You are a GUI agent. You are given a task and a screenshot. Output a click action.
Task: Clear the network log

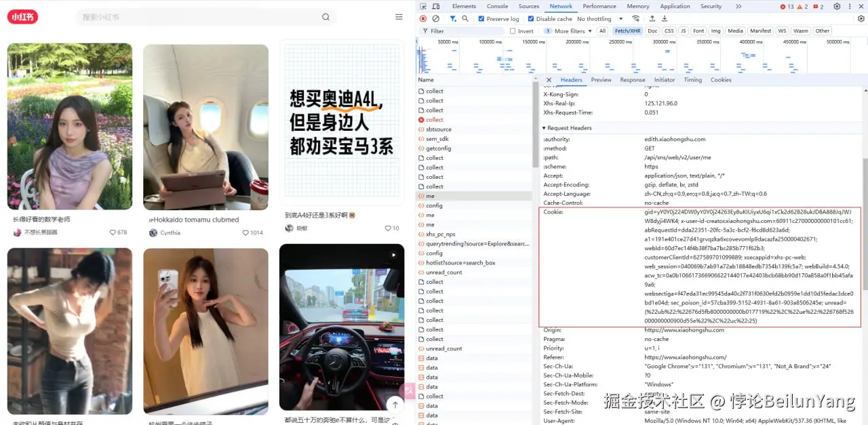(x=435, y=19)
